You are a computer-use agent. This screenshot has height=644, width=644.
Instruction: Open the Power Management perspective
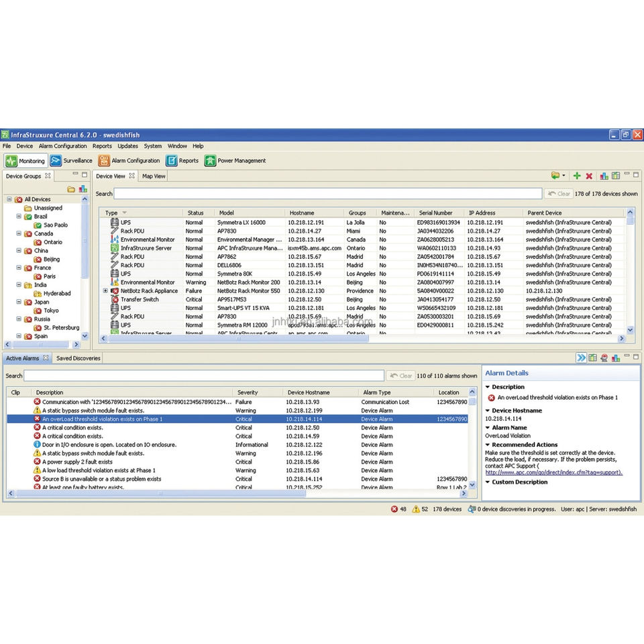click(x=235, y=160)
